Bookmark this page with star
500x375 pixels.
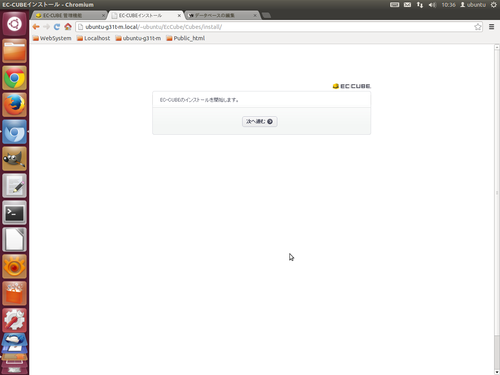[478, 27]
